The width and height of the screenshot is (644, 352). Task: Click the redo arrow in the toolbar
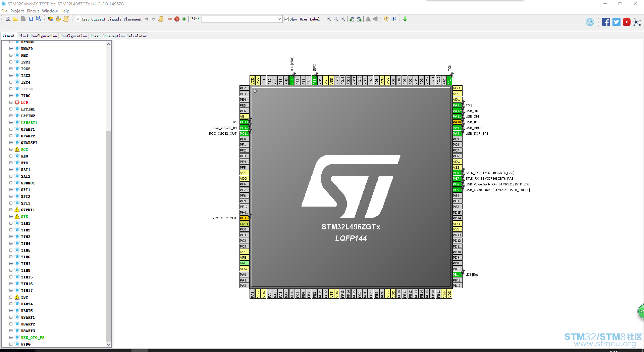(x=154, y=19)
